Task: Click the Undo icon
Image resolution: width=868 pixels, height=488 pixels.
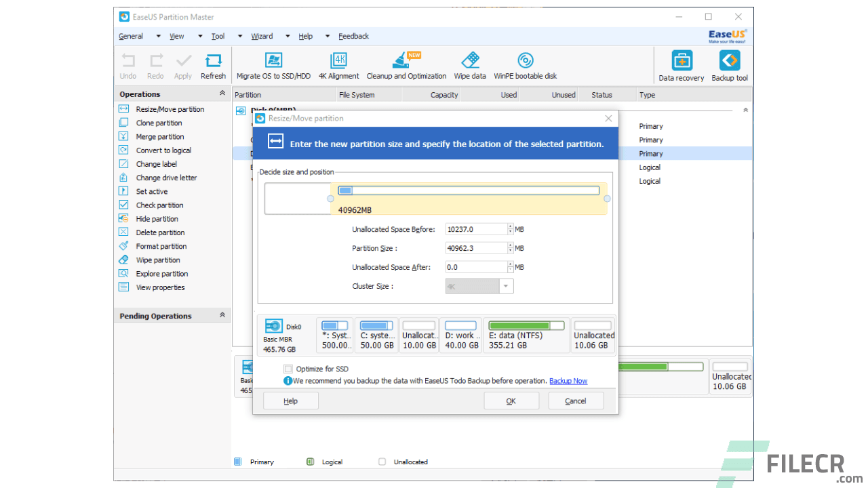Action: (127, 65)
